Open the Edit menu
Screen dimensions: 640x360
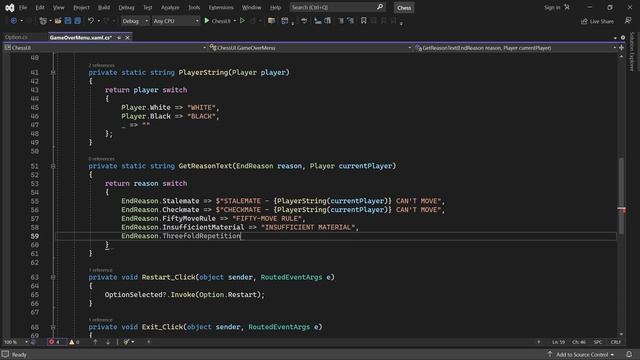(x=40, y=7)
